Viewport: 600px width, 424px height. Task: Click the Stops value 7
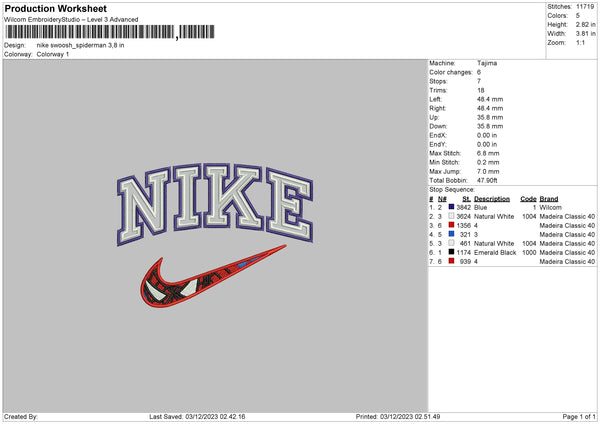(479, 81)
